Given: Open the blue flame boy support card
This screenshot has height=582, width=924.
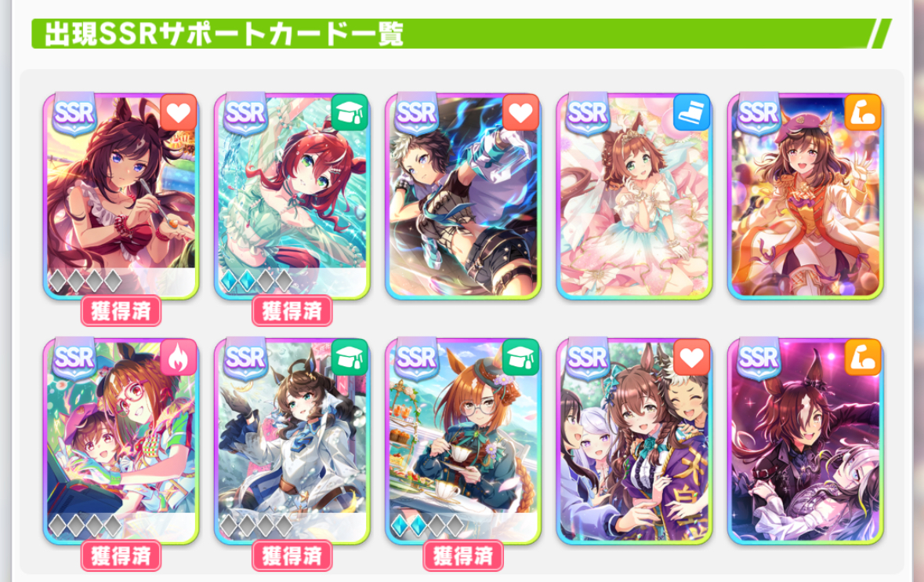Looking at the screenshot, I should [x=463, y=196].
